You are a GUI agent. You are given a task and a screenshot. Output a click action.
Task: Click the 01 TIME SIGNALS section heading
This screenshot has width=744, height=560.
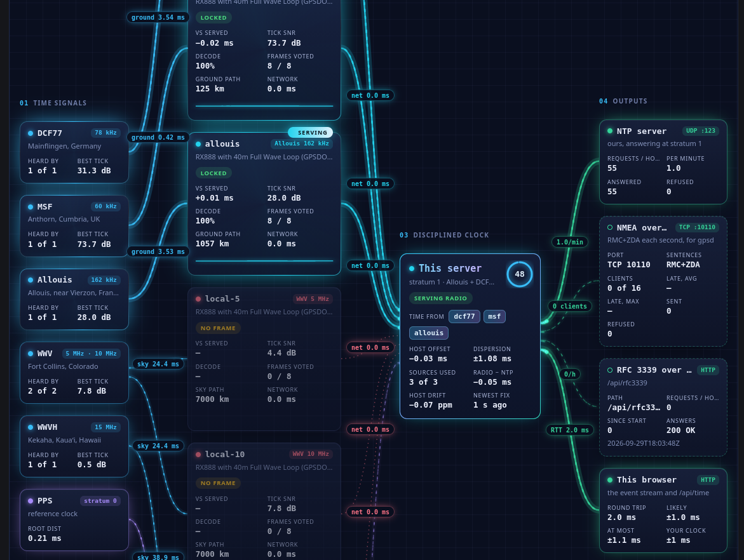53,103
